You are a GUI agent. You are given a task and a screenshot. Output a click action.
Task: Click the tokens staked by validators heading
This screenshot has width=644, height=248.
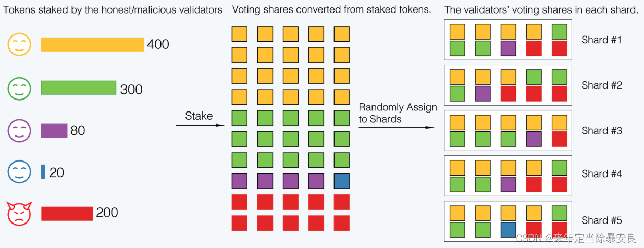[113, 9]
